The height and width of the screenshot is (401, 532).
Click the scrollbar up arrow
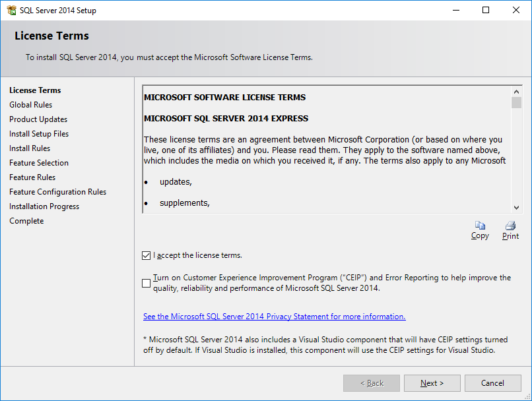coord(516,91)
